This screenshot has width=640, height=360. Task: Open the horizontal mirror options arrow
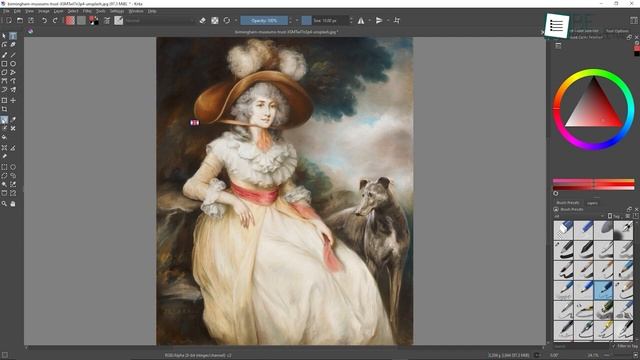[369, 20]
